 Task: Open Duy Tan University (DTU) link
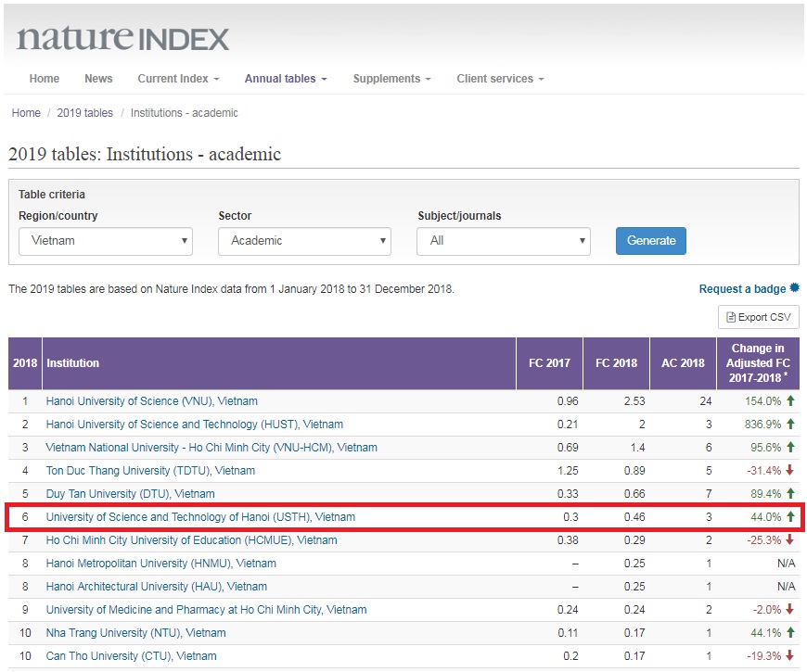pos(130,494)
